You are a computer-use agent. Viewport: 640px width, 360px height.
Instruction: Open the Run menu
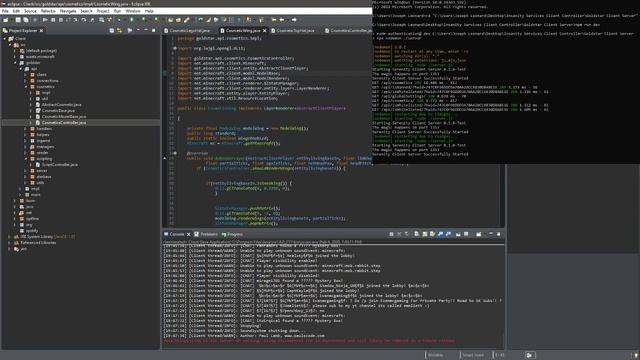coord(117,11)
